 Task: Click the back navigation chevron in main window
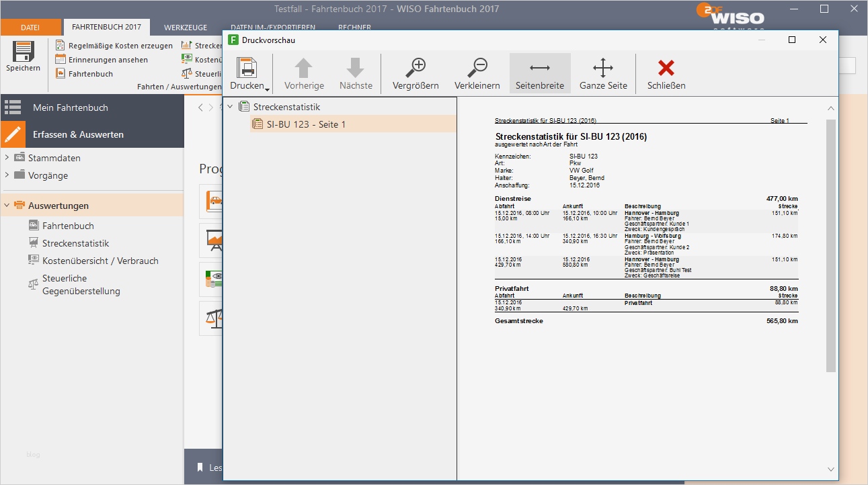(x=200, y=107)
